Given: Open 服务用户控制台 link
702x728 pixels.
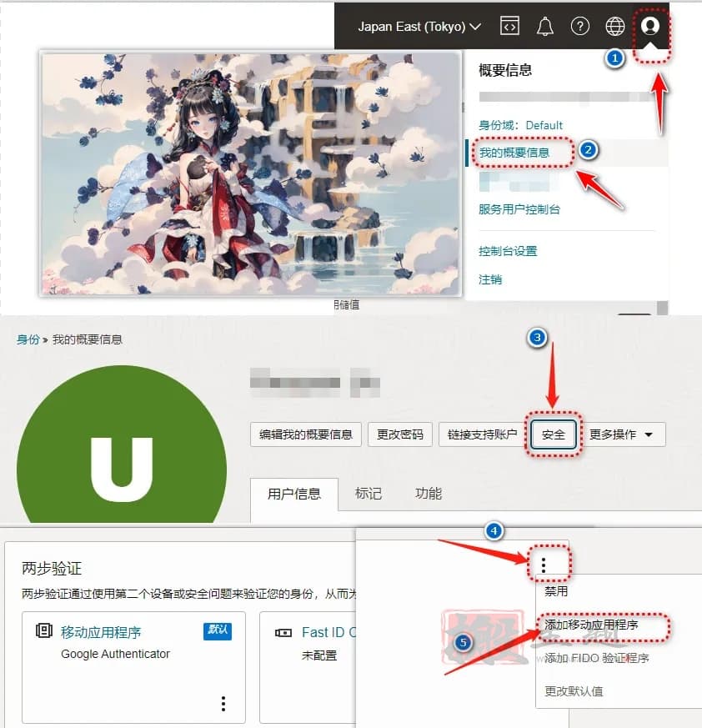Looking at the screenshot, I should [x=519, y=209].
